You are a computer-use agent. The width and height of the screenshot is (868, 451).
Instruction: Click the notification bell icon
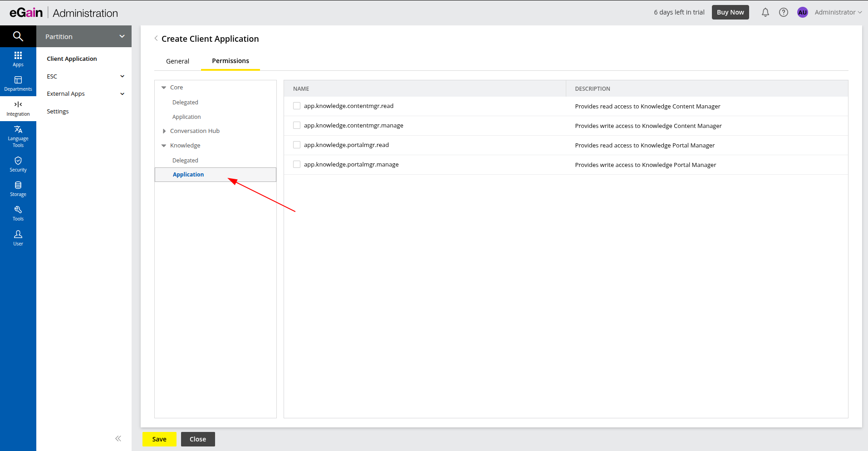[x=765, y=12]
